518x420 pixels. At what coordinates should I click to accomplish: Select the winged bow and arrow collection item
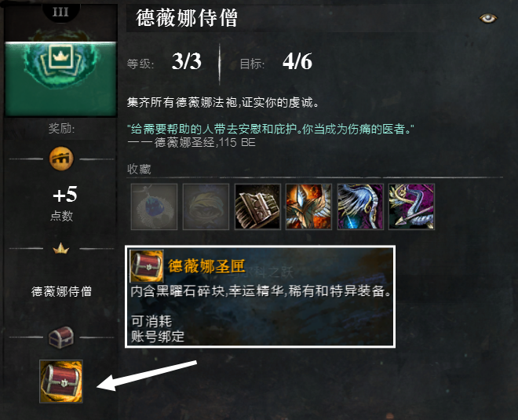pyautogui.click(x=411, y=206)
